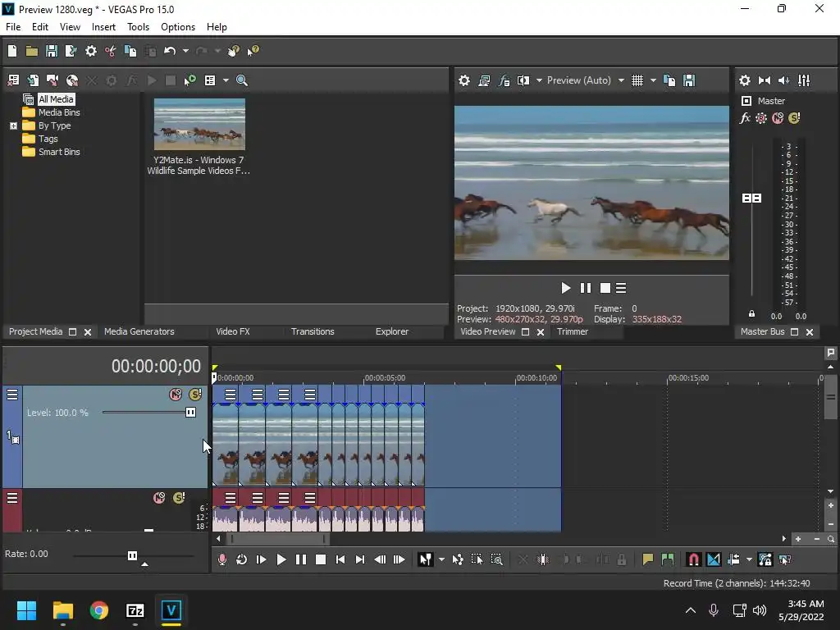Click Master FX icon
Screen dimensions: 840x630
[745, 118]
